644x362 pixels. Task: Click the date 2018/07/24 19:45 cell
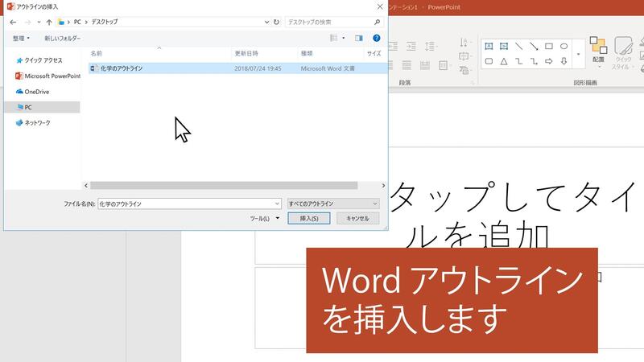[258, 68]
